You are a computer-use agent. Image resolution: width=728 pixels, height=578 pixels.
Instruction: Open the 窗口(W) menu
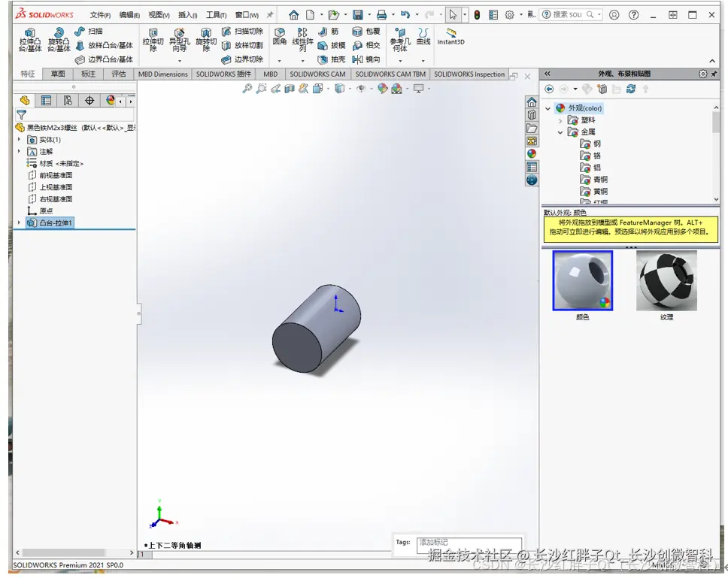pyautogui.click(x=247, y=15)
